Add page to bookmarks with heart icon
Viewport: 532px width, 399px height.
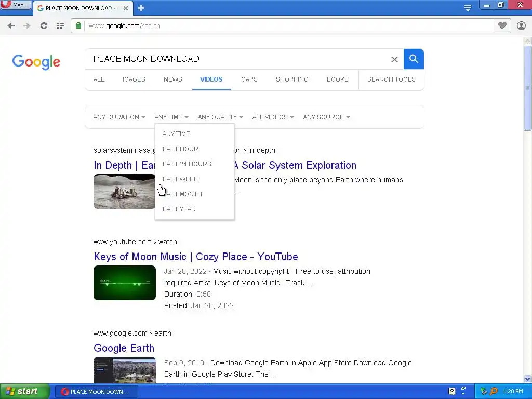click(502, 25)
